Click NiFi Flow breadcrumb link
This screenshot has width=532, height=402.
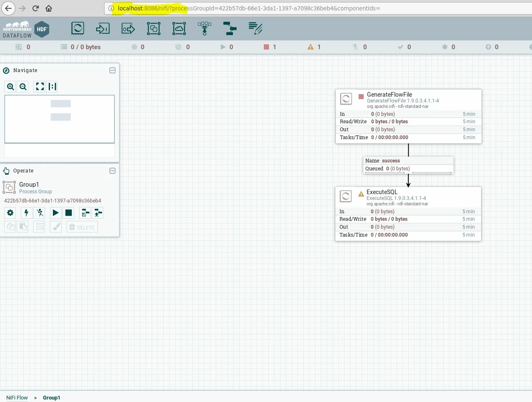(17, 397)
